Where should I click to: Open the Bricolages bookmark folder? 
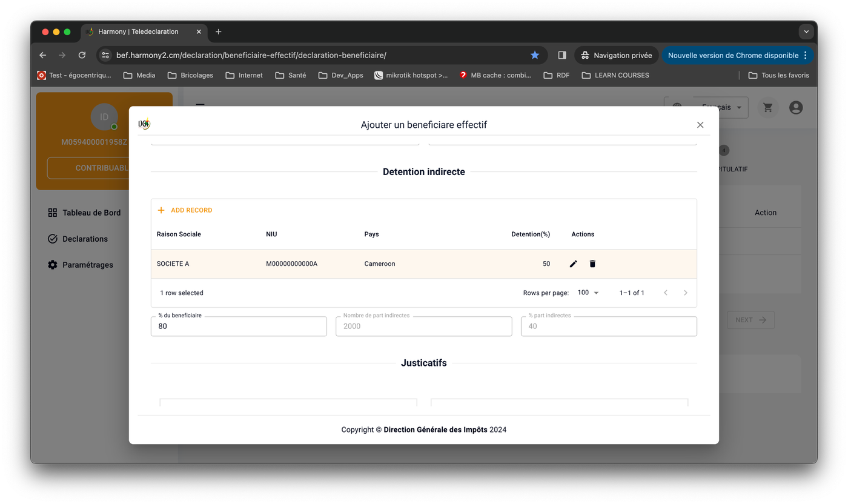[190, 75]
